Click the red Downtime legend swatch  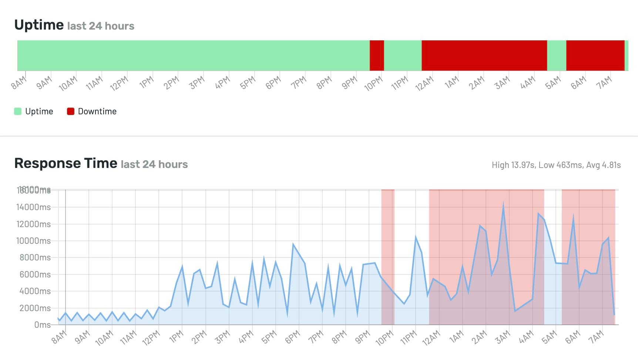(x=70, y=111)
